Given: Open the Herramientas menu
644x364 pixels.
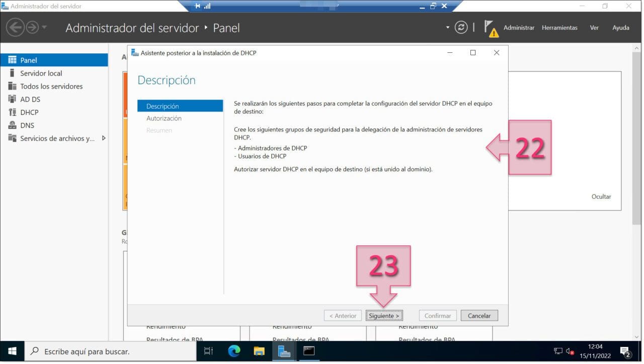Looking at the screenshot, I should [559, 28].
